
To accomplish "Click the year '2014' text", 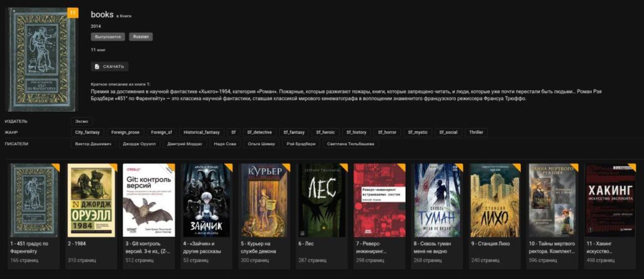I will [96, 26].
